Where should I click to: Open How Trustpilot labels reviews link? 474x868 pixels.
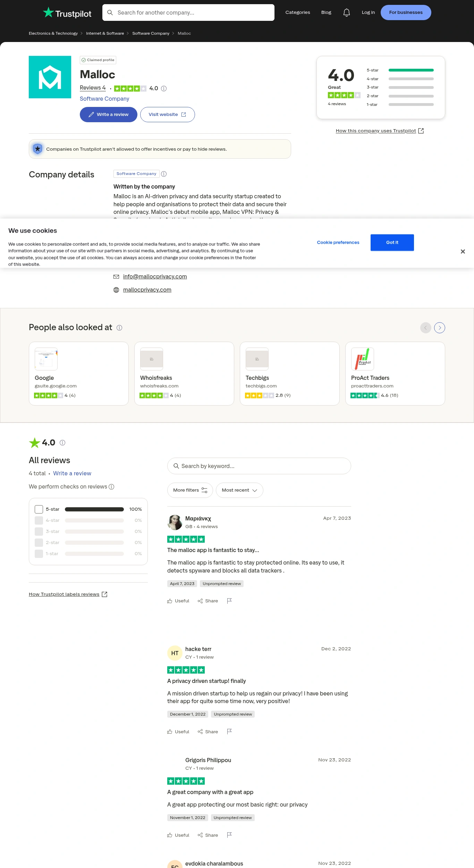tap(68, 594)
